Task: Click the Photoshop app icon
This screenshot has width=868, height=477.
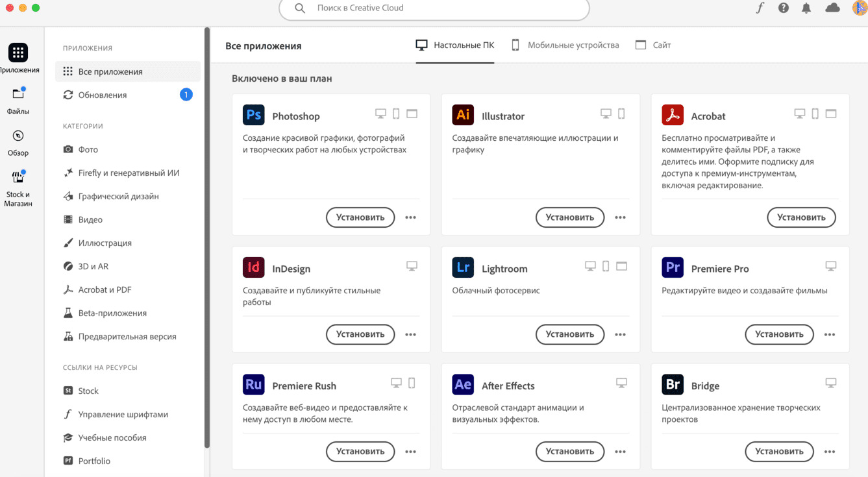Action: click(x=254, y=115)
